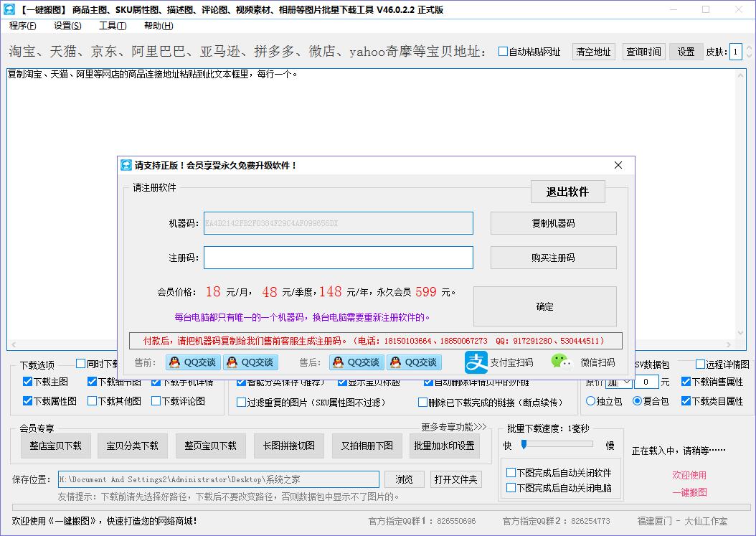Click into the 注册码 input field
This screenshot has height=536, width=756.
[x=339, y=258]
